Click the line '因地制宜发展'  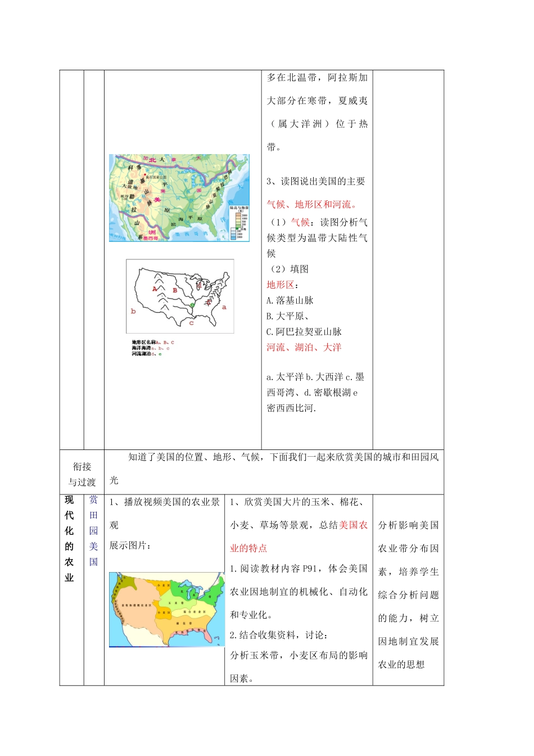pyautogui.click(x=409, y=642)
